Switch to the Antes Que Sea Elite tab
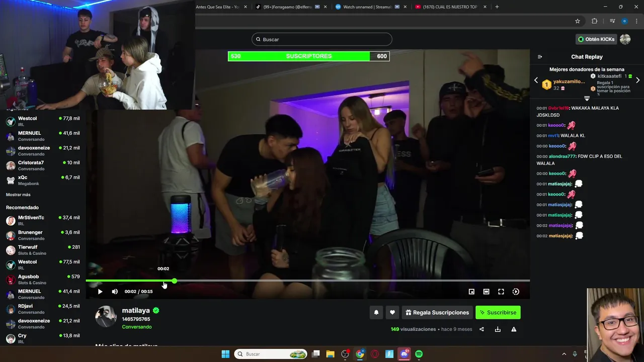Viewport: 644px width, 362px height. (x=217, y=7)
